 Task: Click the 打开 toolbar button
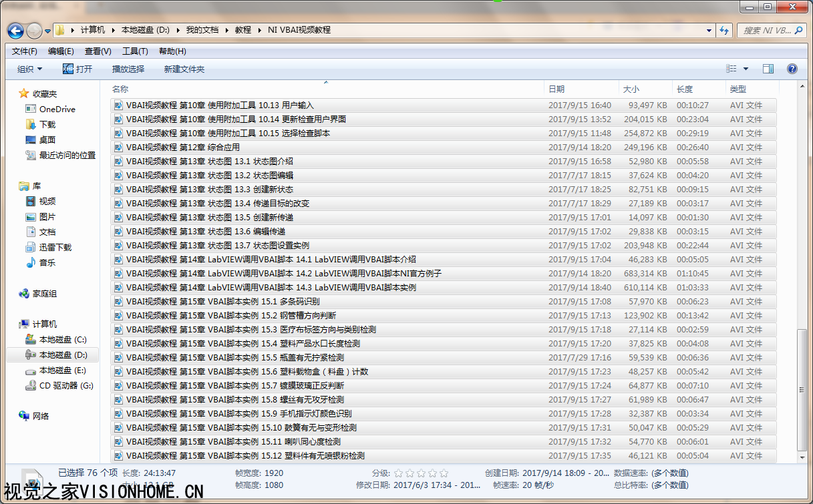77,69
